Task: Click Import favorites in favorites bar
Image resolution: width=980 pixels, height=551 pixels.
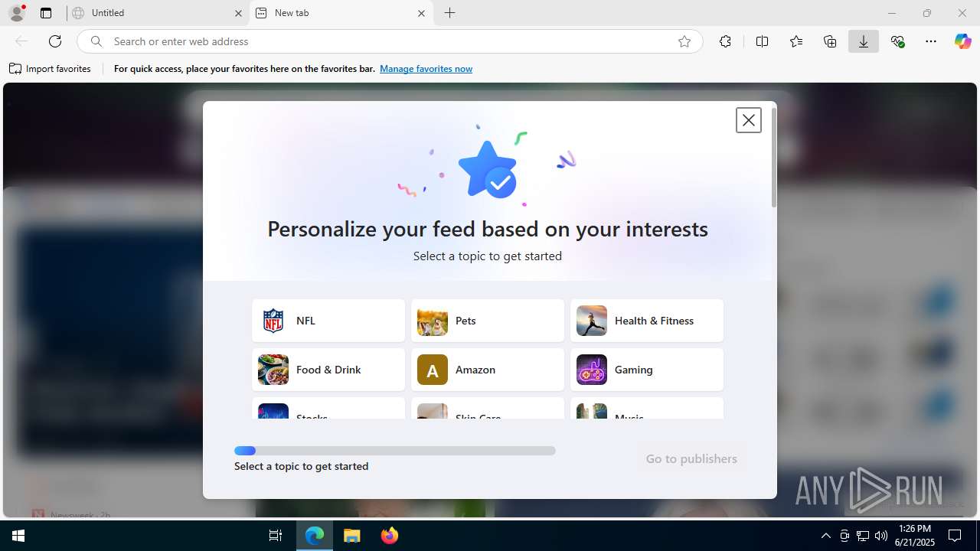Action: tap(50, 69)
